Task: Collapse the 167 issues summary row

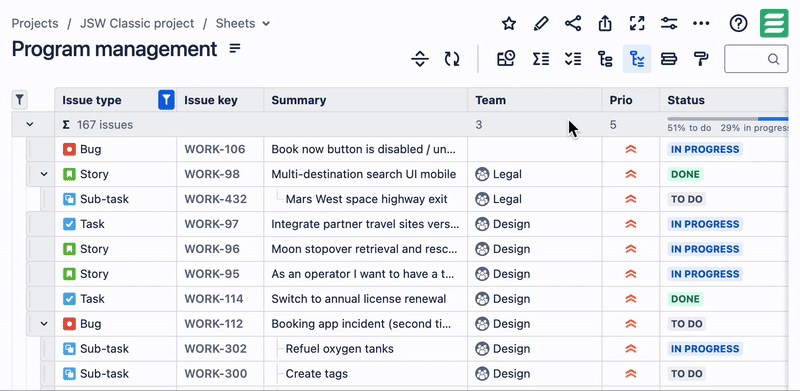Action: pyautogui.click(x=30, y=125)
